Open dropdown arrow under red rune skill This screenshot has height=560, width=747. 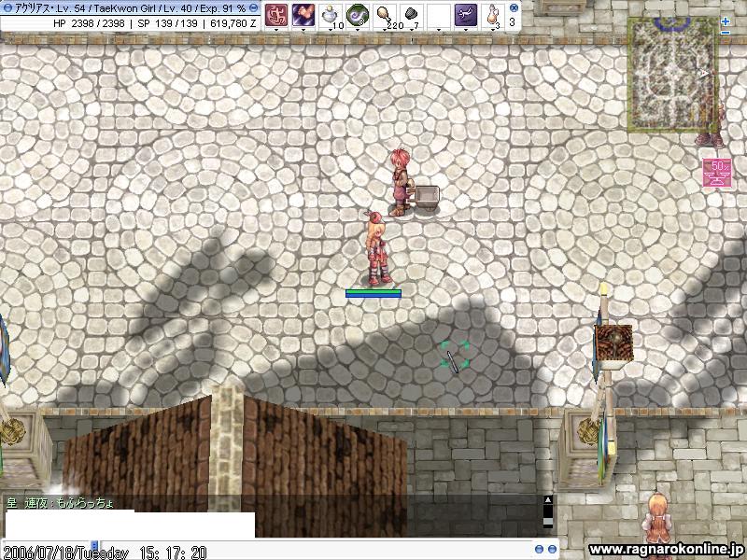tap(276, 30)
